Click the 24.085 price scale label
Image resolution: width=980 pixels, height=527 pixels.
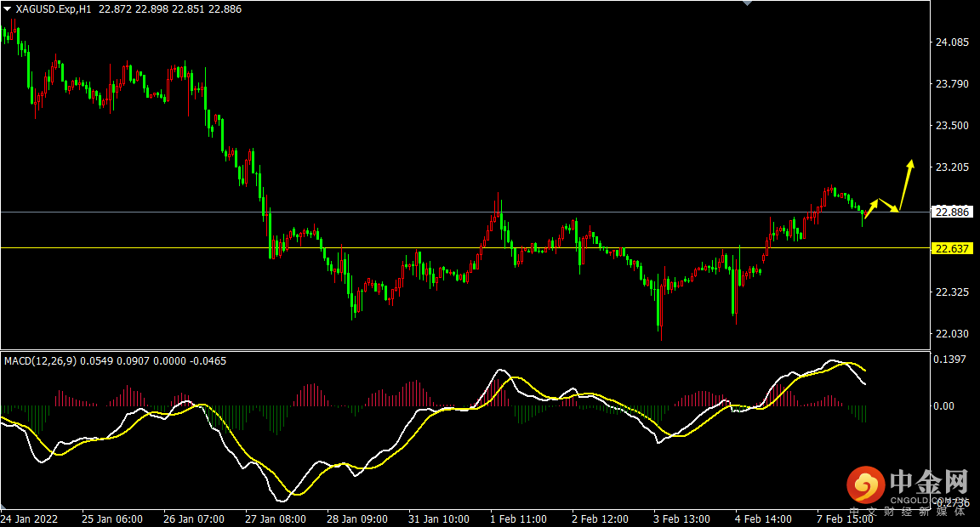click(x=952, y=42)
